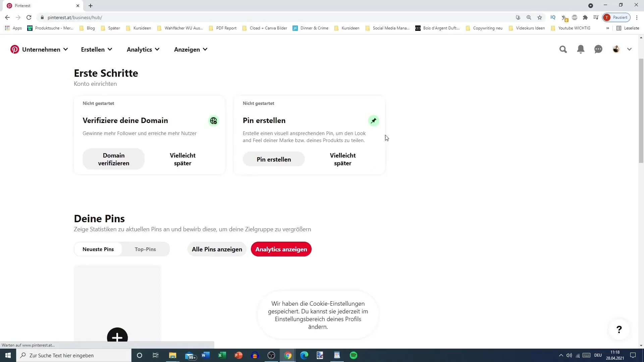The height and width of the screenshot is (362, 644).
Task: Open the Anzeigen menu
Action: [x=191, y=50]
